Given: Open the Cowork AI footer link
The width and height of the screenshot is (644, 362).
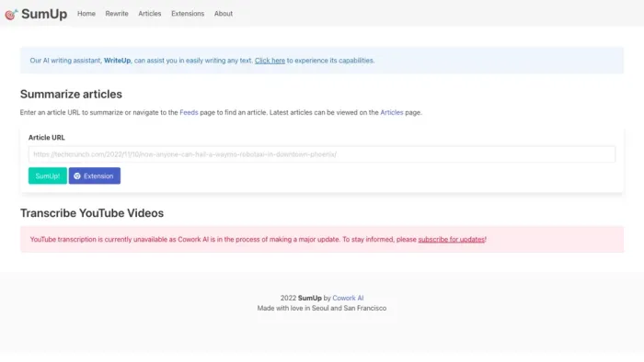Looking at the screenshot, I should pyautogui.click(x=348, y=298).
